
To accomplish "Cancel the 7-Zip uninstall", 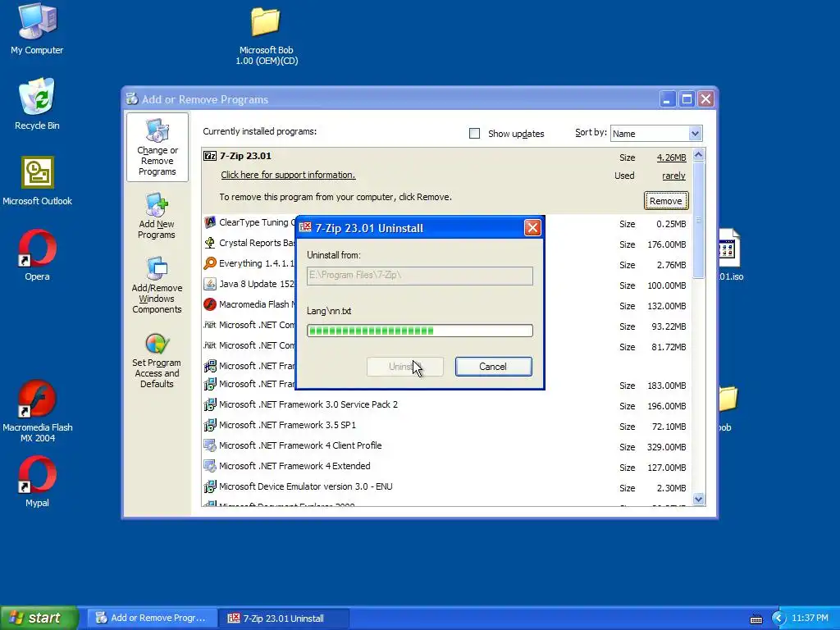I will pyautogui.click(x=493, y=367).
